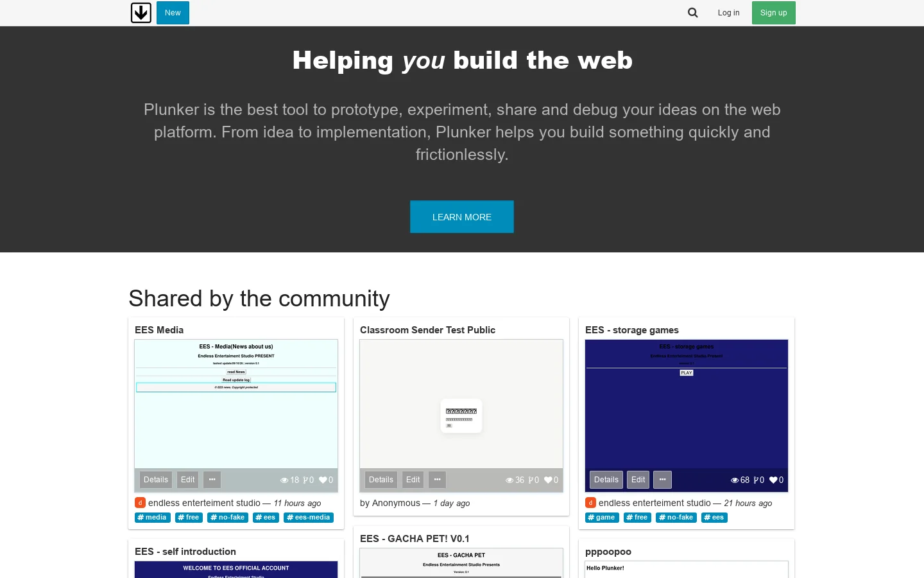Click heart icon on EES Media card

(x=323, y=480)
